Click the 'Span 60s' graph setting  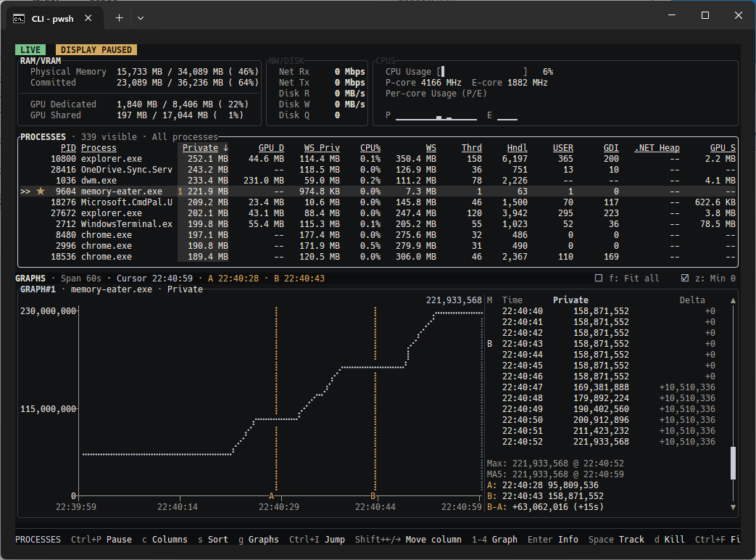81,279
